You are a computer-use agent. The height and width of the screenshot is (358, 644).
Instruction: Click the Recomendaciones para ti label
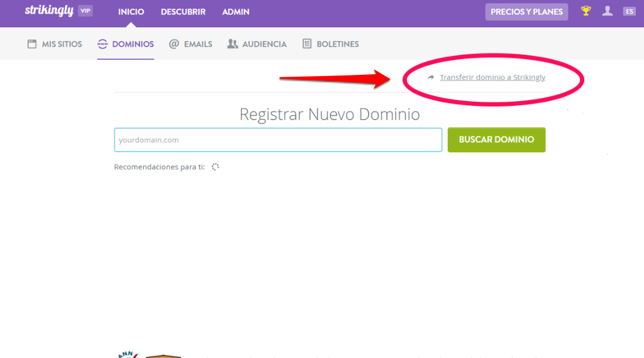point(160,167)
